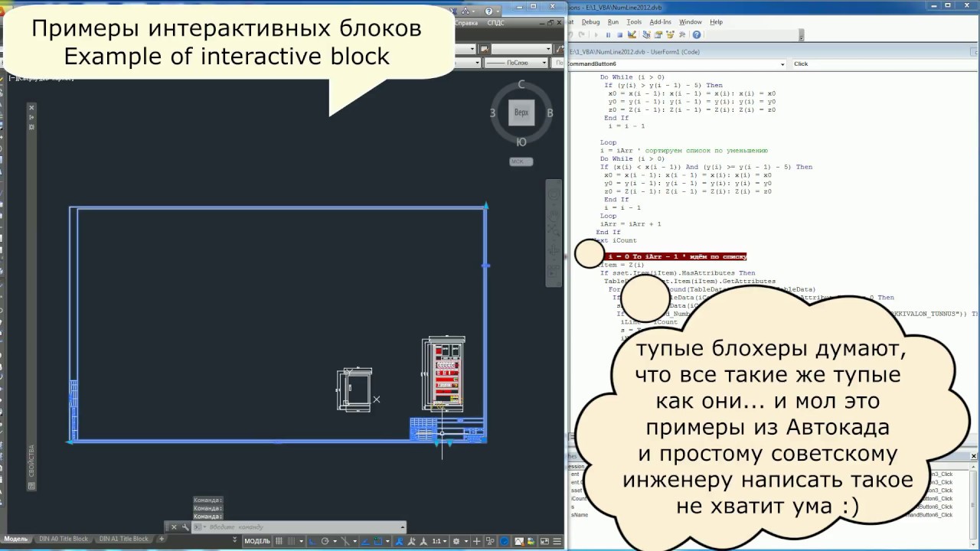Click the red electrical cabinet block in drawing

(x=444, y=373)
